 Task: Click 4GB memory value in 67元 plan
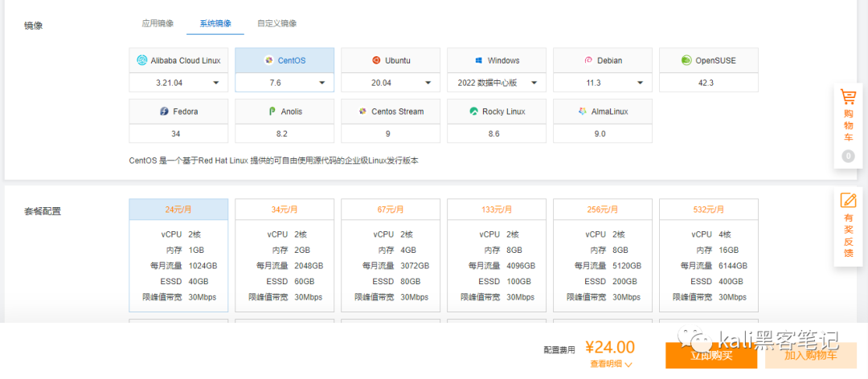409,250
